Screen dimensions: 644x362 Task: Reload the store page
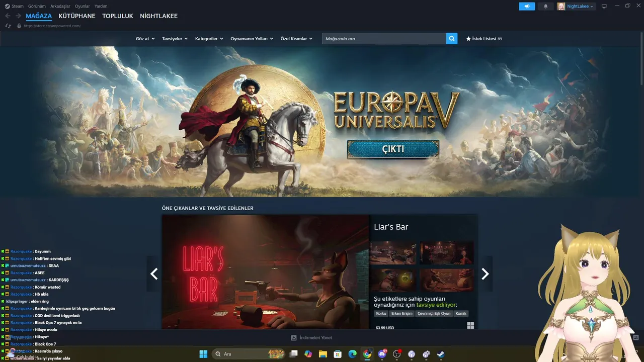(x=8, y=26)
